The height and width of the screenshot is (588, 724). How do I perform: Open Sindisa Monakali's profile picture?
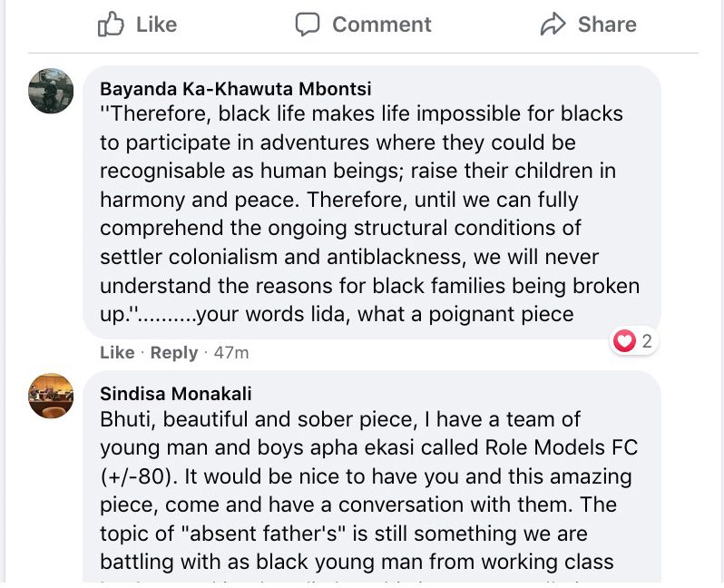51,396
